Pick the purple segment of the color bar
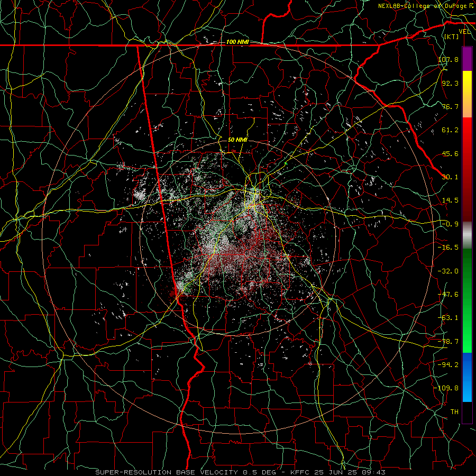Image resolution: width=476 pixels, height=476 pixels. click(x=467, y=59)
